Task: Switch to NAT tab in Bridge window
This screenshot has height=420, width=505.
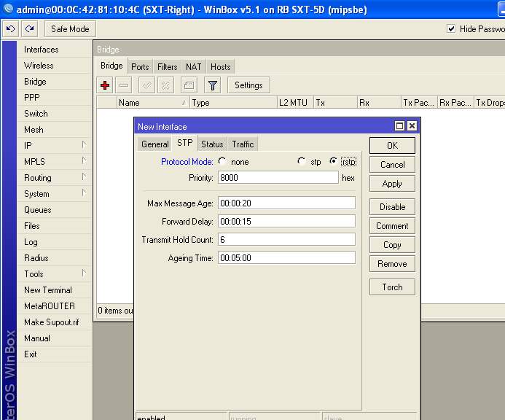Action: click(194, 67)
